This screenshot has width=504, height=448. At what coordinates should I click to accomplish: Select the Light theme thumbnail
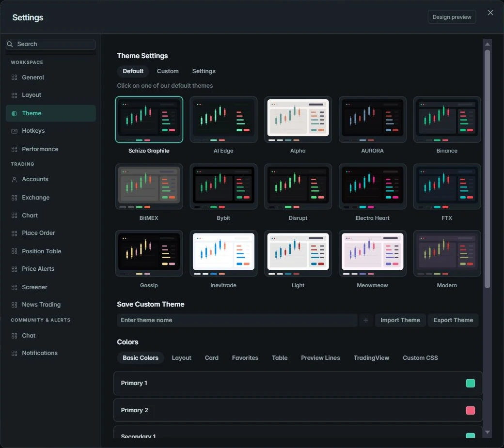click(x=298, y=253)
